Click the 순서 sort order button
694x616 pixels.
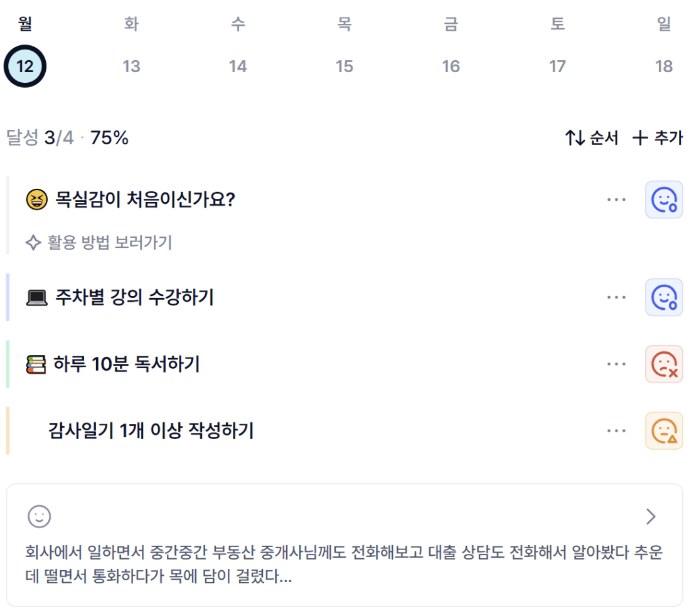pos(592,138)
